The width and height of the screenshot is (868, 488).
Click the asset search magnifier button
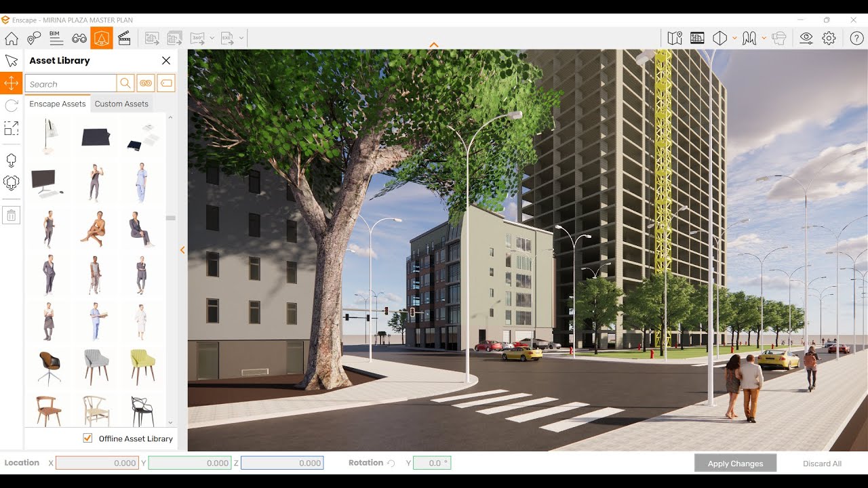click(x=125, y=83)
